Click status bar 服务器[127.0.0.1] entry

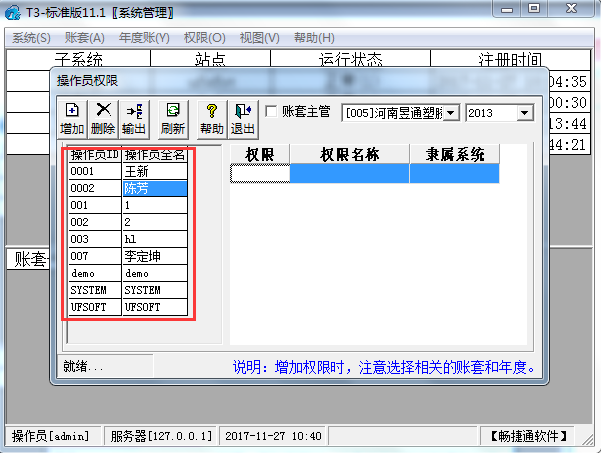[x=161, y=436]
